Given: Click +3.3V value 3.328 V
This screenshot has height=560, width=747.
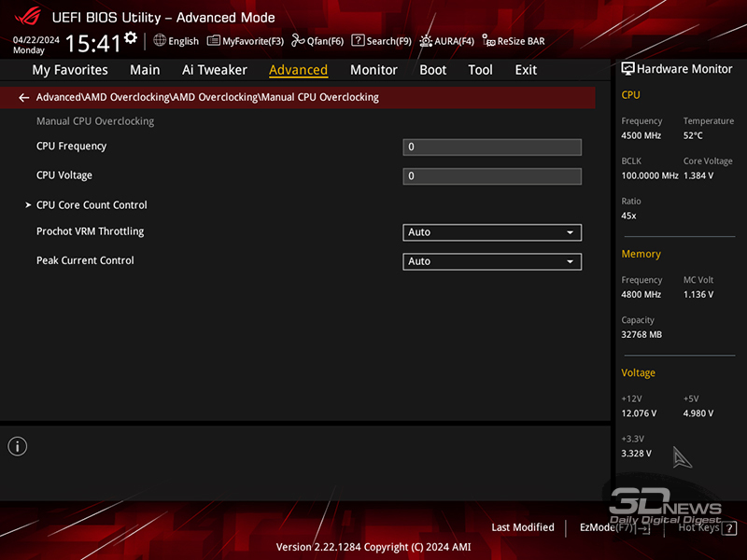Looking at the screenshot, I should click(x=636, y=454).
